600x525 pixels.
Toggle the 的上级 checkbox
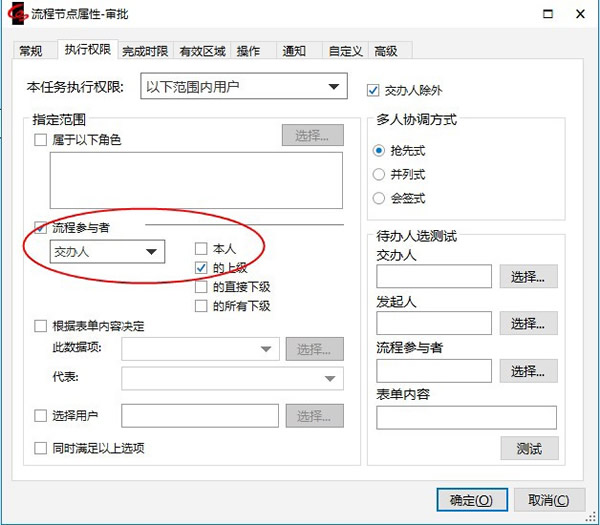201,267
